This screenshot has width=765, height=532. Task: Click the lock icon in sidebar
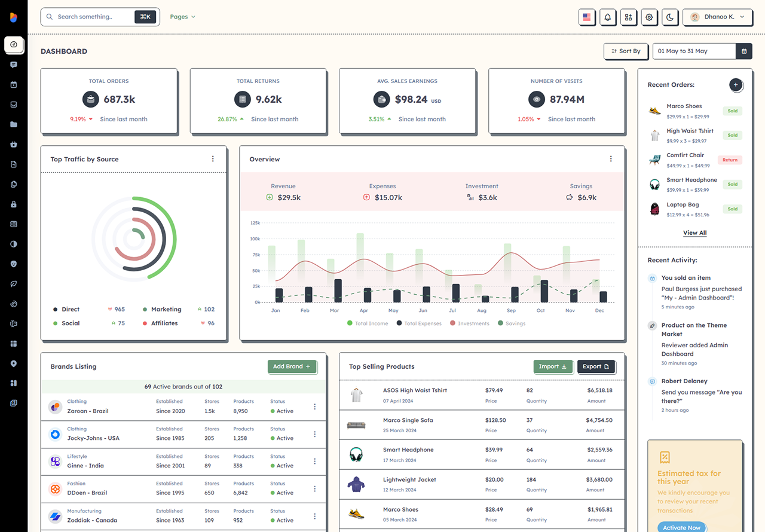(x=14, y=204)
